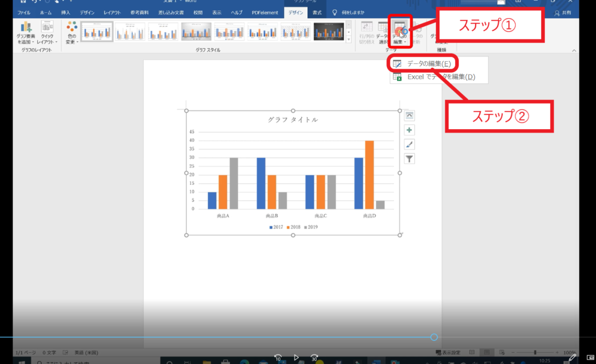This screenshot has height=364, width=596.
Task: Open the Chart Filters funnel button
Action: tap(410, 159)
